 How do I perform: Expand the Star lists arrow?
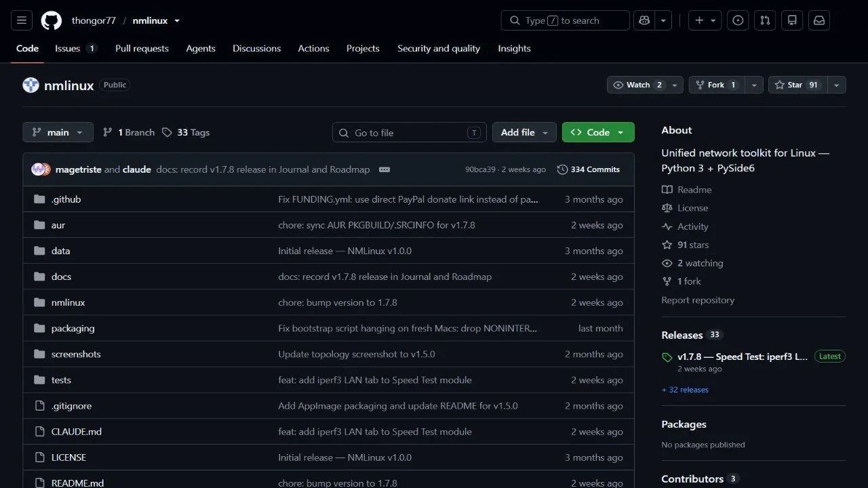coord(837,85)
